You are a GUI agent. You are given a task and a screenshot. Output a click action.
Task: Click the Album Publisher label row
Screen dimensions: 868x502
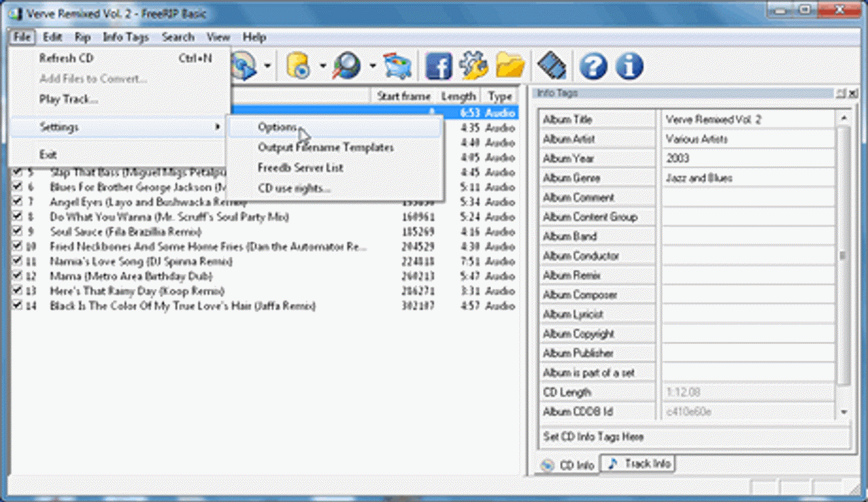point(597,353)
